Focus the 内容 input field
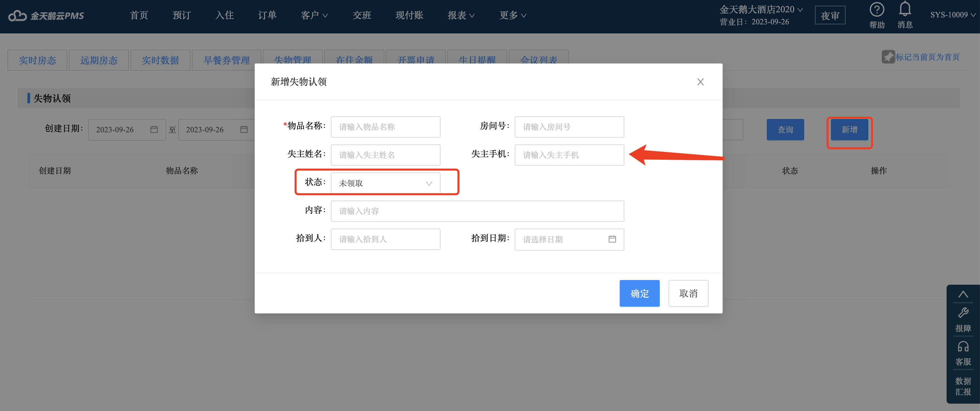Screen dimensions: 980x411 [477, 211]
